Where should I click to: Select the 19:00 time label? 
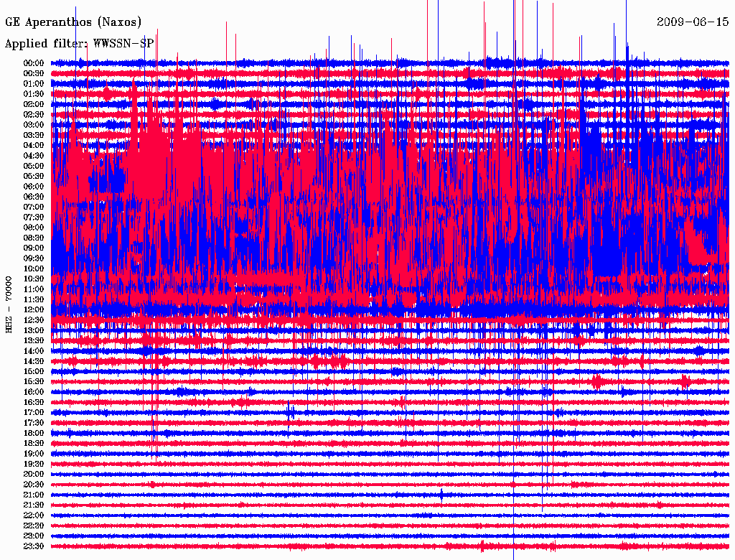(x=34, y=454)
